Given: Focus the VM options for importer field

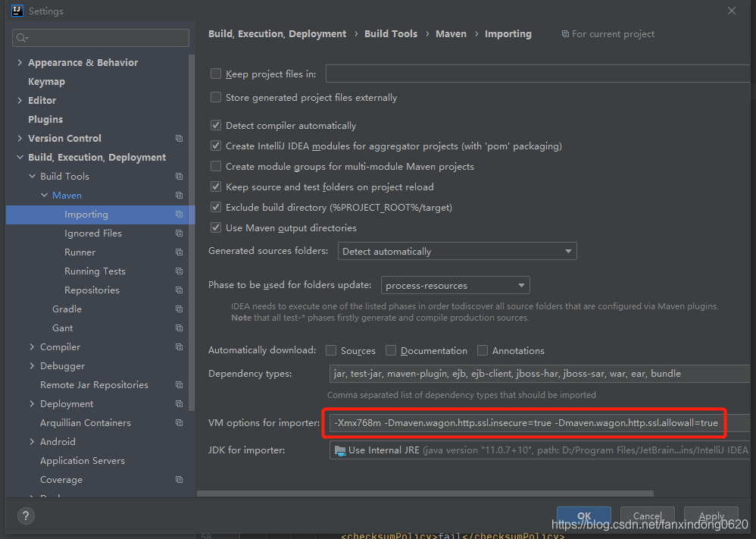Looking at the screenshot, I should (540, 423).
